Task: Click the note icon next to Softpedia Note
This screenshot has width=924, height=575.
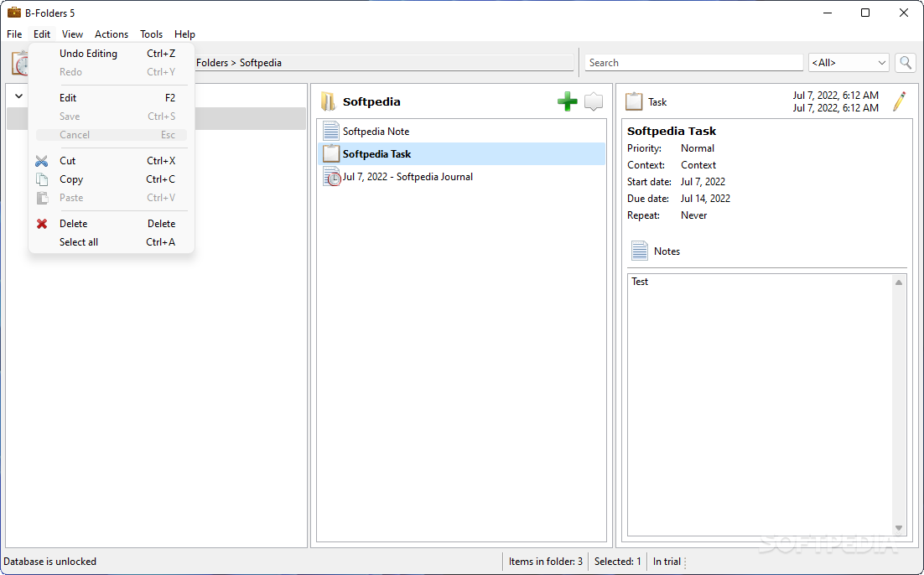Action: [331, 131]
